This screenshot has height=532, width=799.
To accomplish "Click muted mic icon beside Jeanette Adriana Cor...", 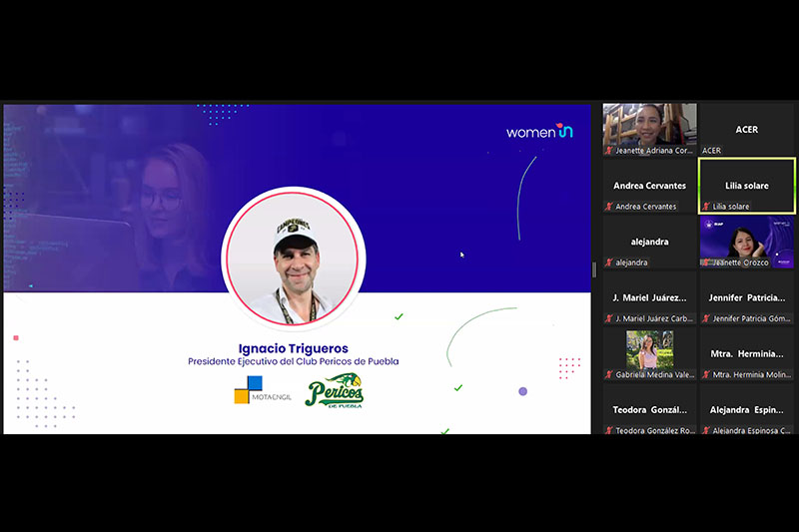I will pyautogui.click(x=609, y=151).
